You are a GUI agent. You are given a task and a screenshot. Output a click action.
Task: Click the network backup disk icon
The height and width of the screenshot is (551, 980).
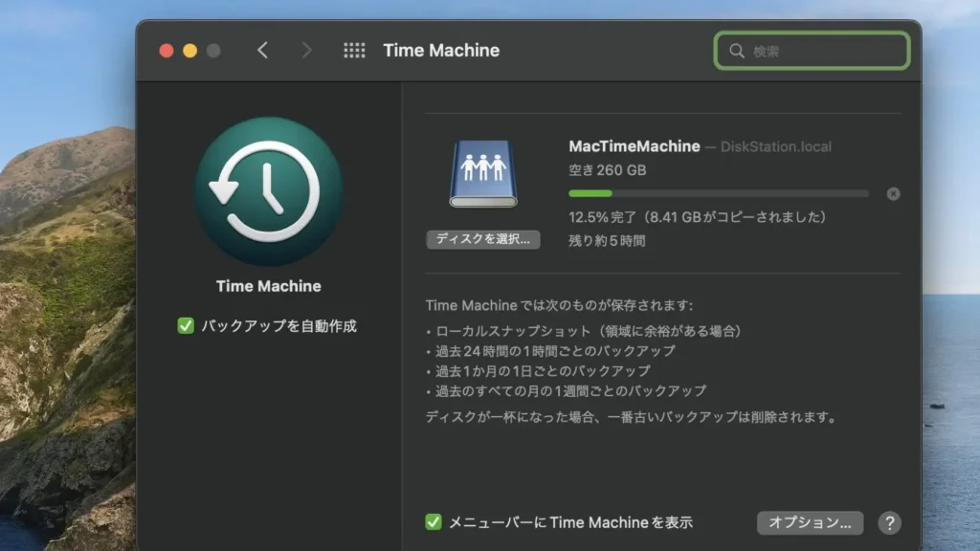(483, 174)
